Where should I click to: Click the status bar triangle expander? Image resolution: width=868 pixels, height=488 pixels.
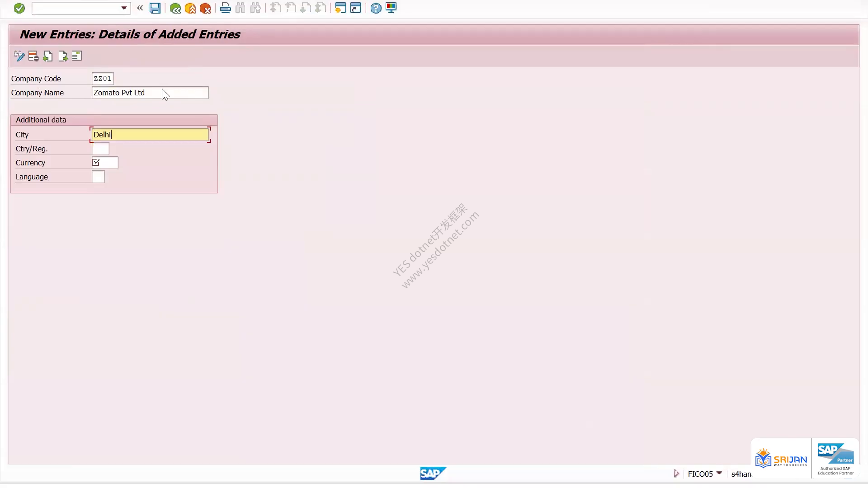(x=676, y=474)
